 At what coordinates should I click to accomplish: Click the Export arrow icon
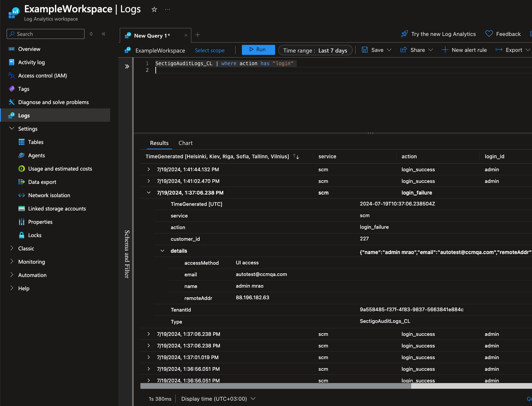[x=499, y=50]
